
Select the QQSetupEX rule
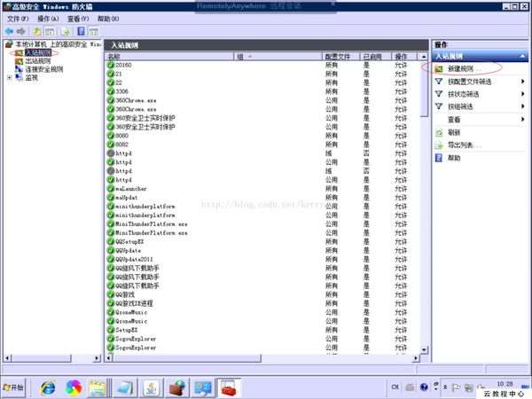(x=129, y=241)
